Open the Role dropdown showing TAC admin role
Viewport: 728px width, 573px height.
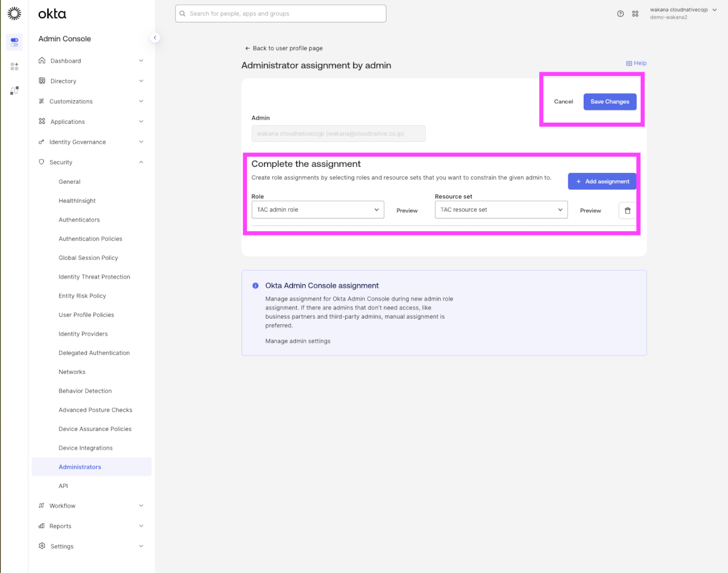click(x=317, y=209)
